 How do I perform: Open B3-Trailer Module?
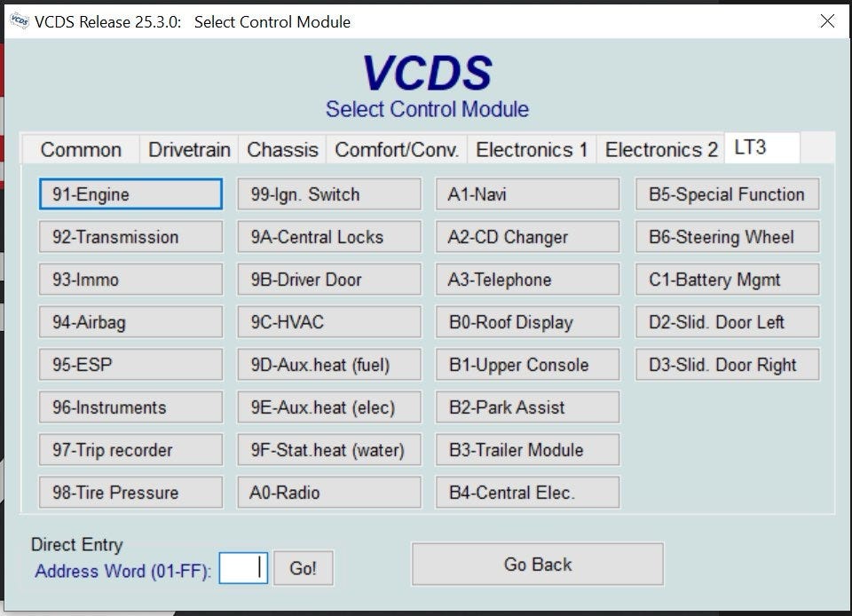527,450
